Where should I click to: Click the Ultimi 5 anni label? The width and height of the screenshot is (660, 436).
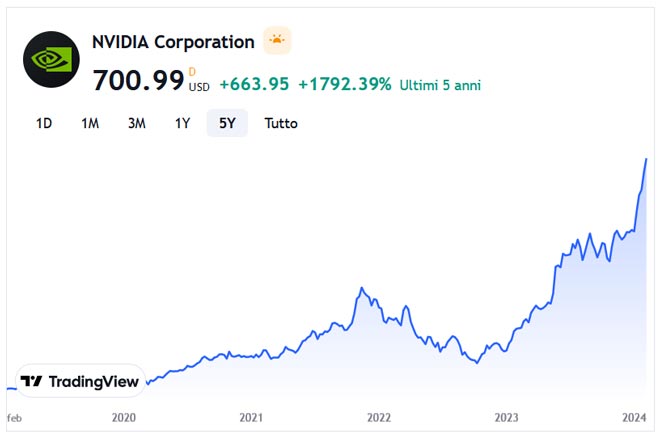(x=440, y=85)
